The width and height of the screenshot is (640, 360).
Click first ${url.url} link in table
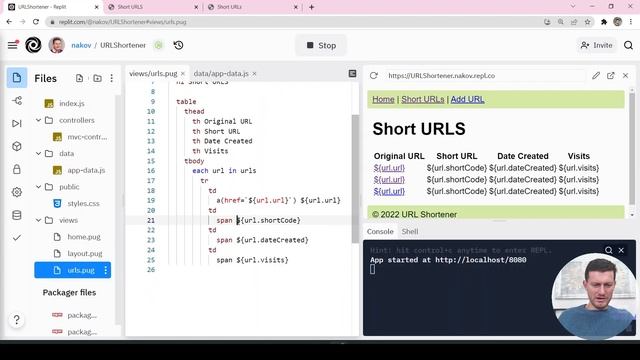[x=389, y=168]
